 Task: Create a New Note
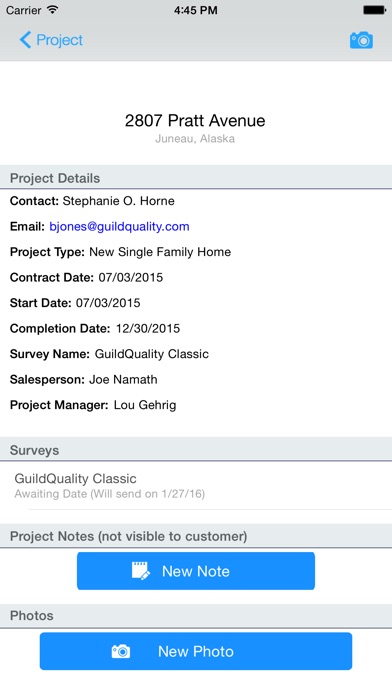[196, 571]
